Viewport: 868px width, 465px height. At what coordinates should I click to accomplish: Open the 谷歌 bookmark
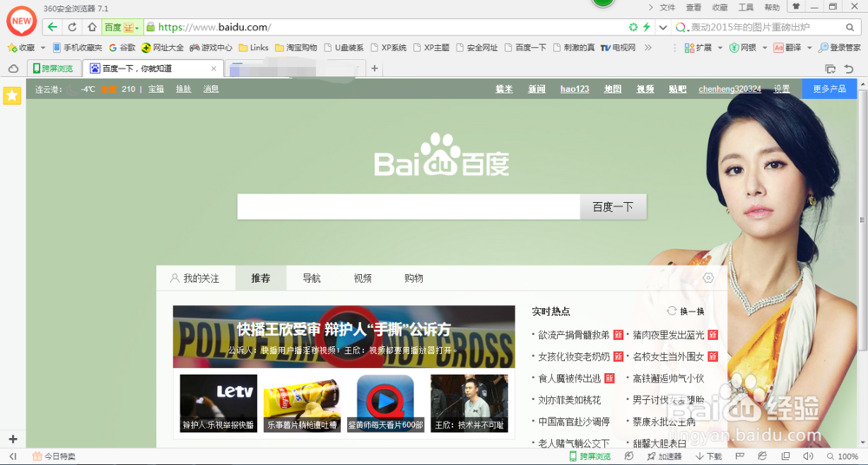click(x=122, y=48)
